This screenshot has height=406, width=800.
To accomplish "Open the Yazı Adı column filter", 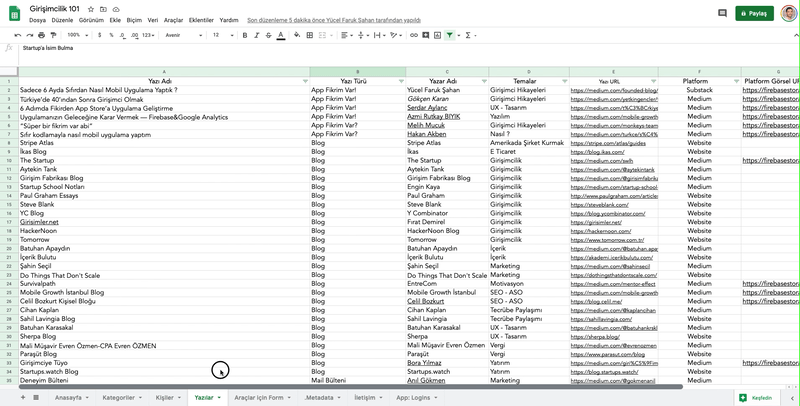I will pyautogui.click(x=305, y=82).
